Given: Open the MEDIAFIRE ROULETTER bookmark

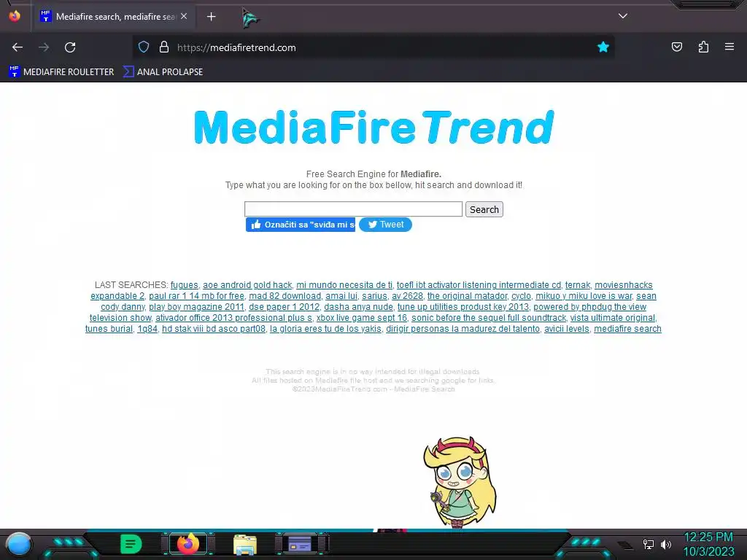Looking at the screenshot, I should pos(61,72).
